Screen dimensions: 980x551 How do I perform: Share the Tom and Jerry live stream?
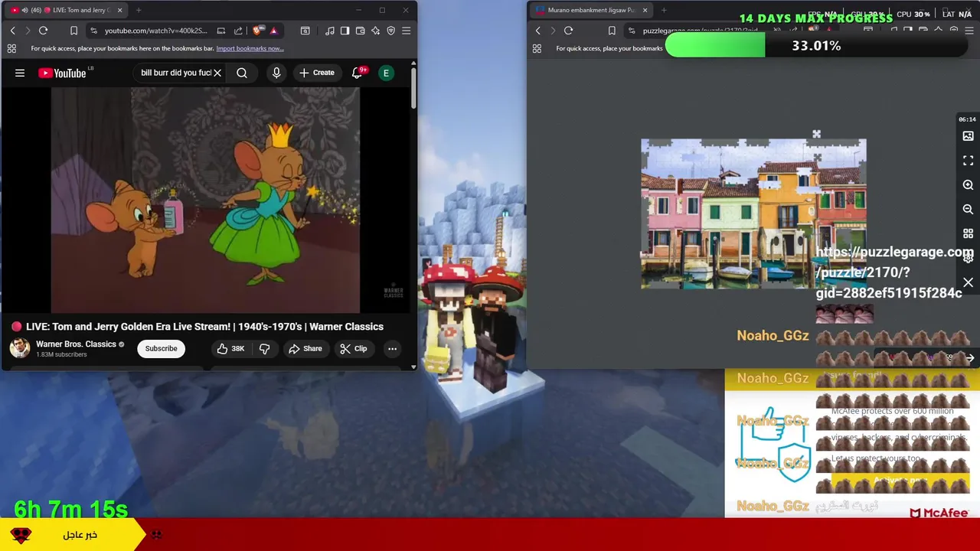click(305, 348)
